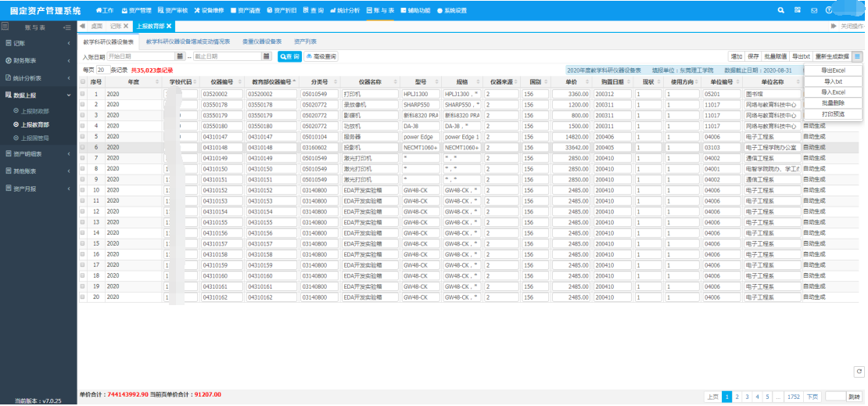Choose 导出Excel from the dropdown menu

833,70
